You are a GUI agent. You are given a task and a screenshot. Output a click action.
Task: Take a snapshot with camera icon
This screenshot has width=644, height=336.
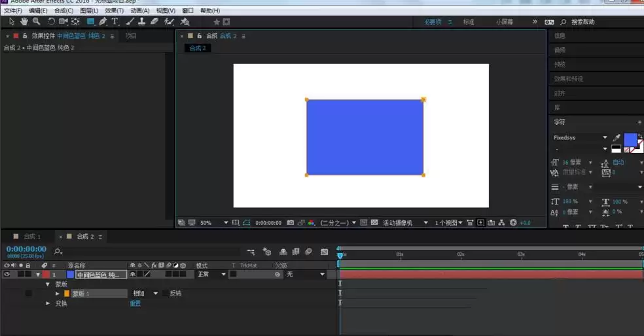(291, 222)
